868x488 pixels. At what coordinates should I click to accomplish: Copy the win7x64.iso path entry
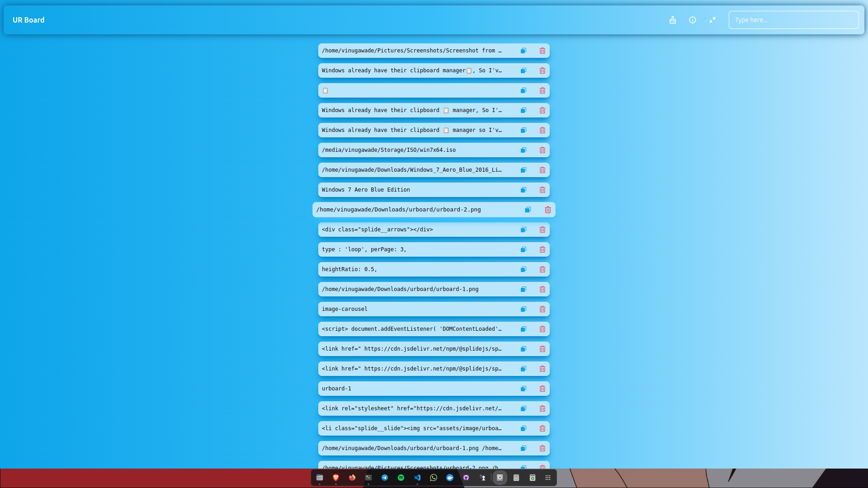[524, 150]
